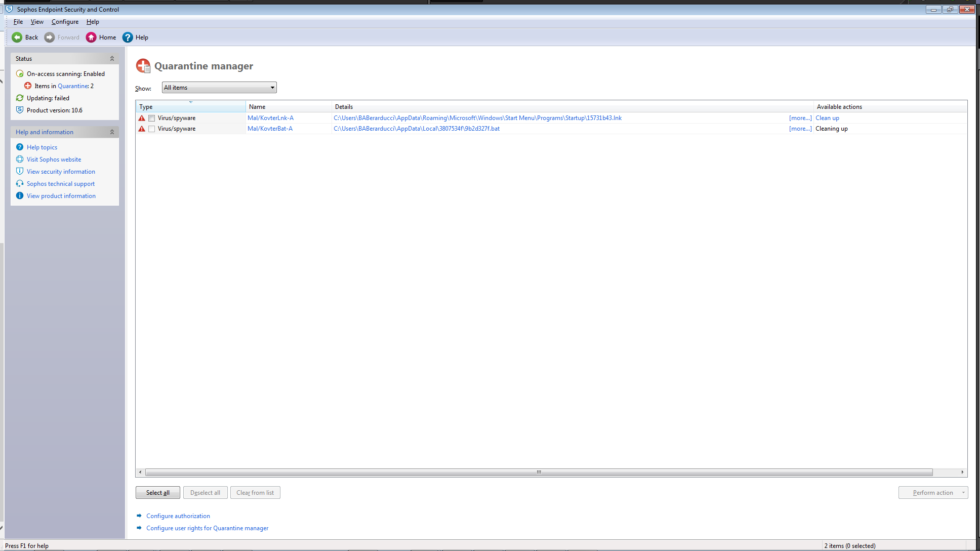Click the Quarantine manager heading icon
This screenshot has height=551, width=980.
click(143, 66)
